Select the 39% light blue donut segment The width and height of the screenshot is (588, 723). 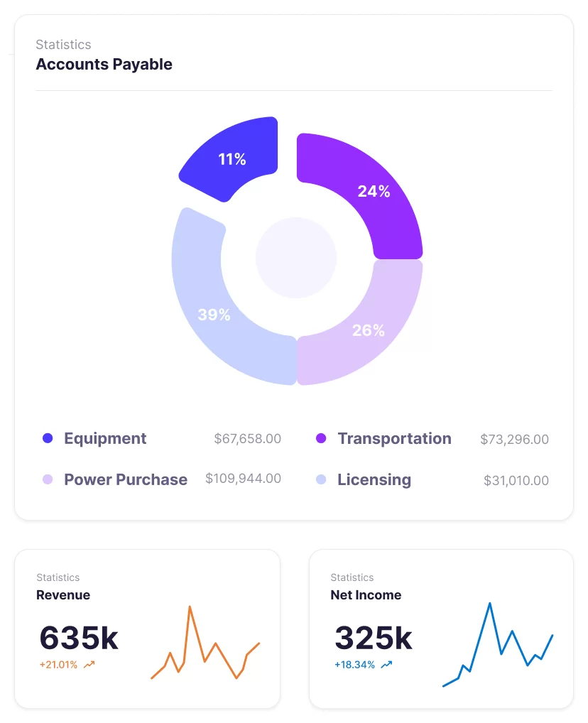pyautogui.click(x=213, y=315)
